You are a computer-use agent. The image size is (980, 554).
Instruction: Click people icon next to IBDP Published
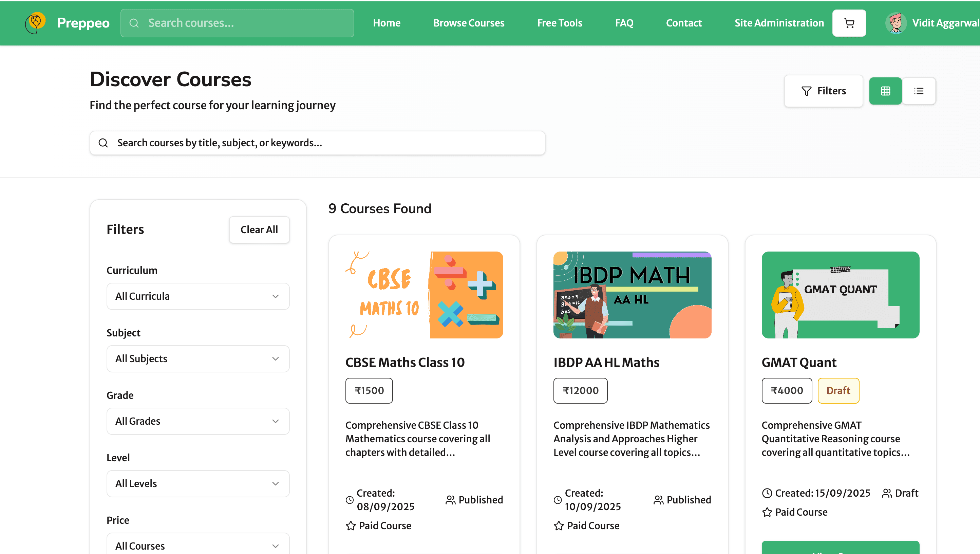coord(658,500)
